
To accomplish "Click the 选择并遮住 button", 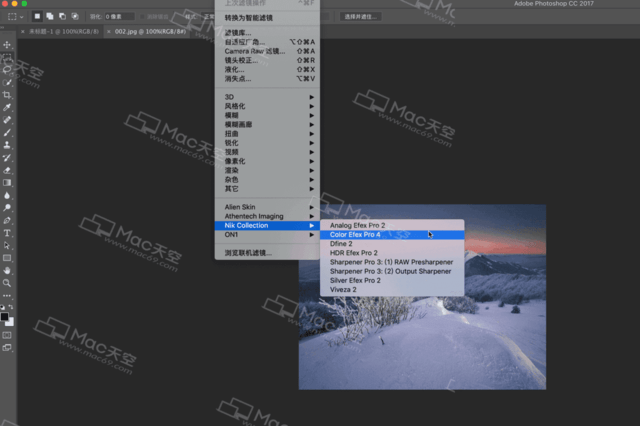I will click(x=361, y=17).
